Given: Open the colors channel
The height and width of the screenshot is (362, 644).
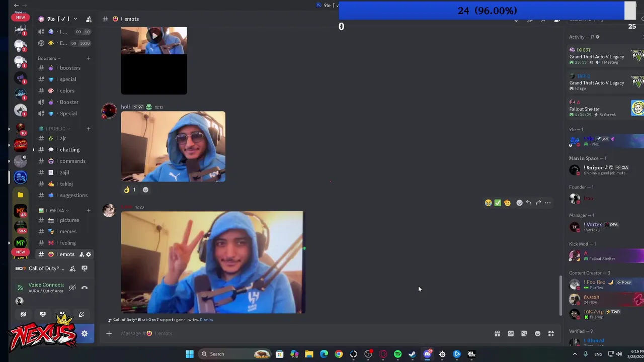Looking at the screenshot, I should (64, 90).
